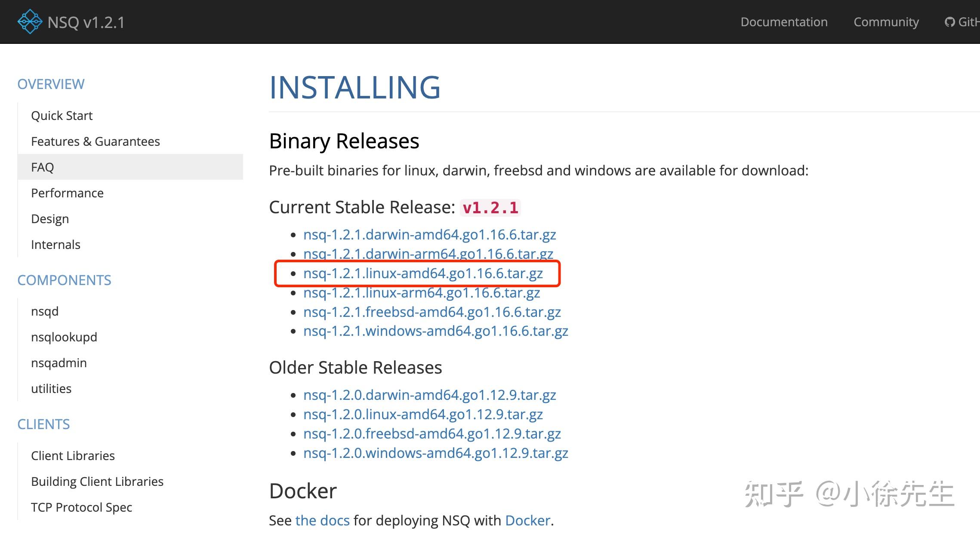Open the Community menu item
The width and height of the screenshot is (980, 534).
(886, 22)
